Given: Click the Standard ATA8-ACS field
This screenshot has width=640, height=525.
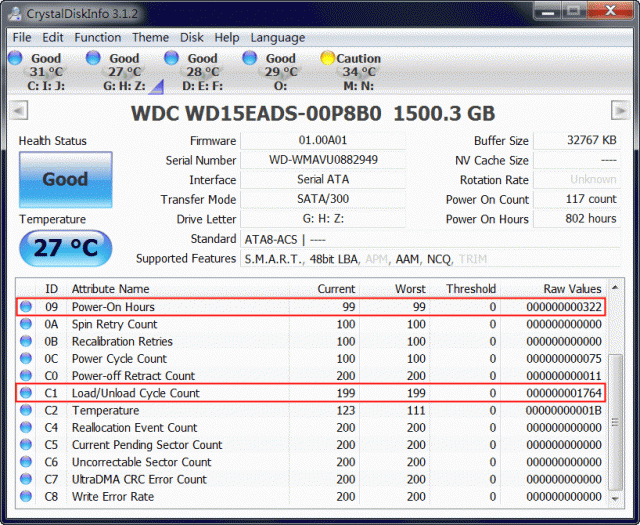Looking at the screenshot, I should [x=431, y=239].
